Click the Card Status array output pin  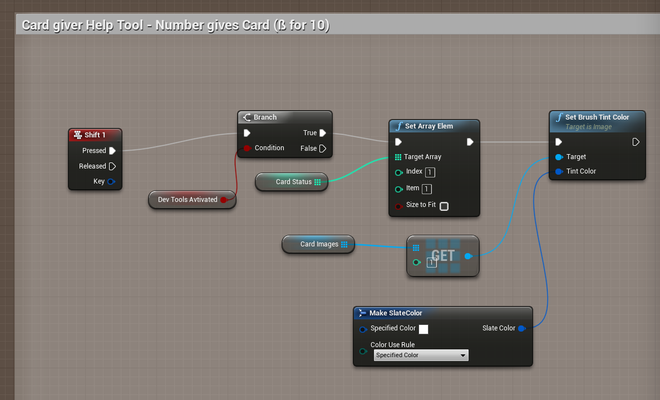(317, 182)
